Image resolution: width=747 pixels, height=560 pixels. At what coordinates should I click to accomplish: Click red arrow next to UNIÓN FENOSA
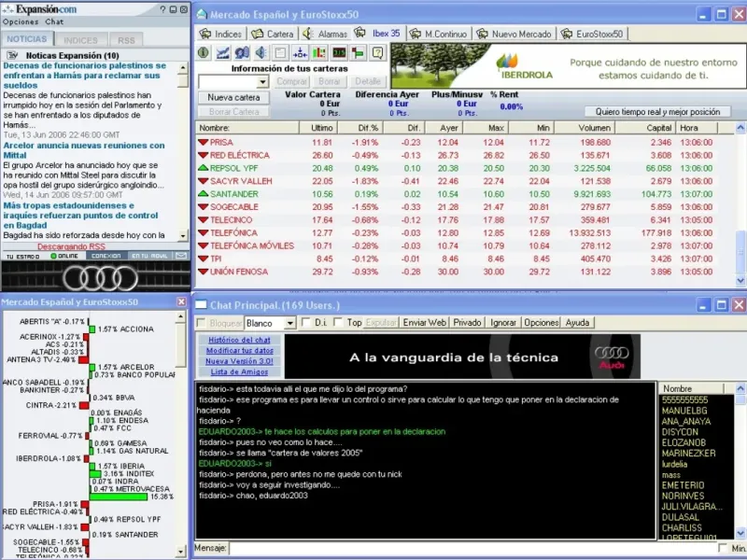(x=204, y=271)
